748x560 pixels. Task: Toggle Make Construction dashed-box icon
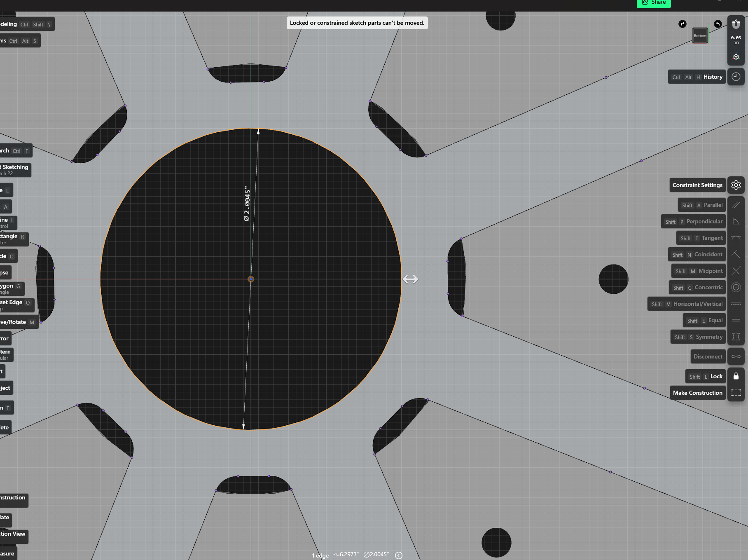point(736,393)
